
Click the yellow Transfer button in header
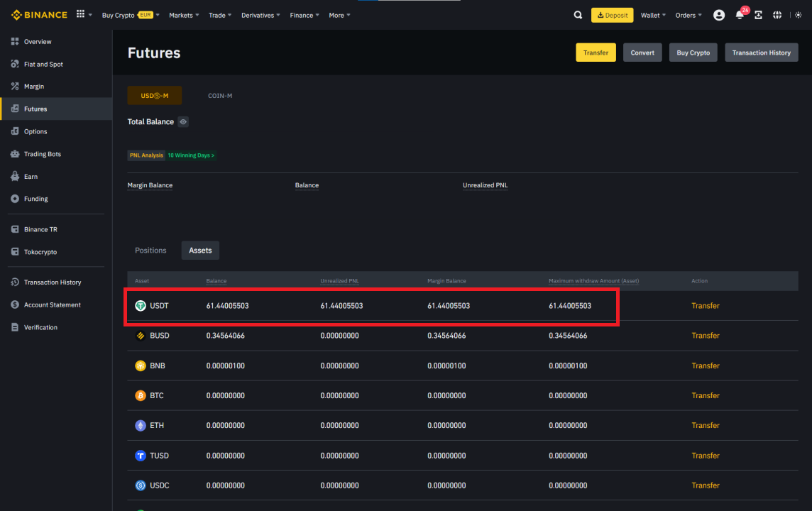(596, 53)
